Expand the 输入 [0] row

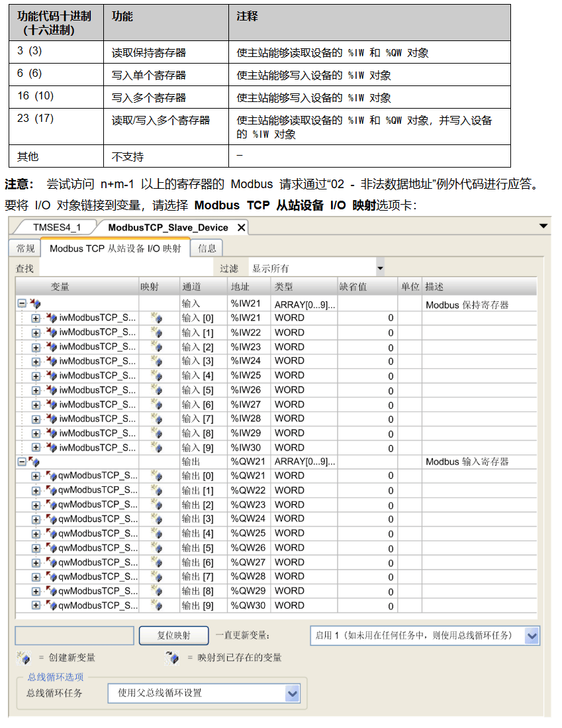click(x=36, y=319)
